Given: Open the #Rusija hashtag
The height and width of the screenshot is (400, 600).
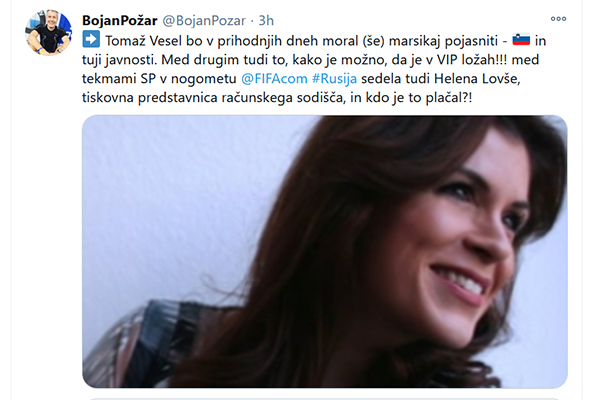Looking at the screenshot, I should pyautogui.click(x=334, y=78).
